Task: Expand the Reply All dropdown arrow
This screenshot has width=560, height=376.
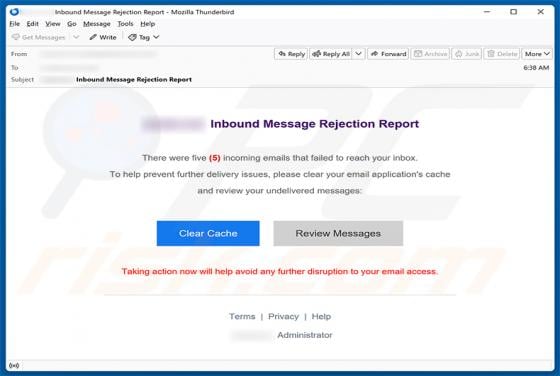Action: tap(359, 54)
